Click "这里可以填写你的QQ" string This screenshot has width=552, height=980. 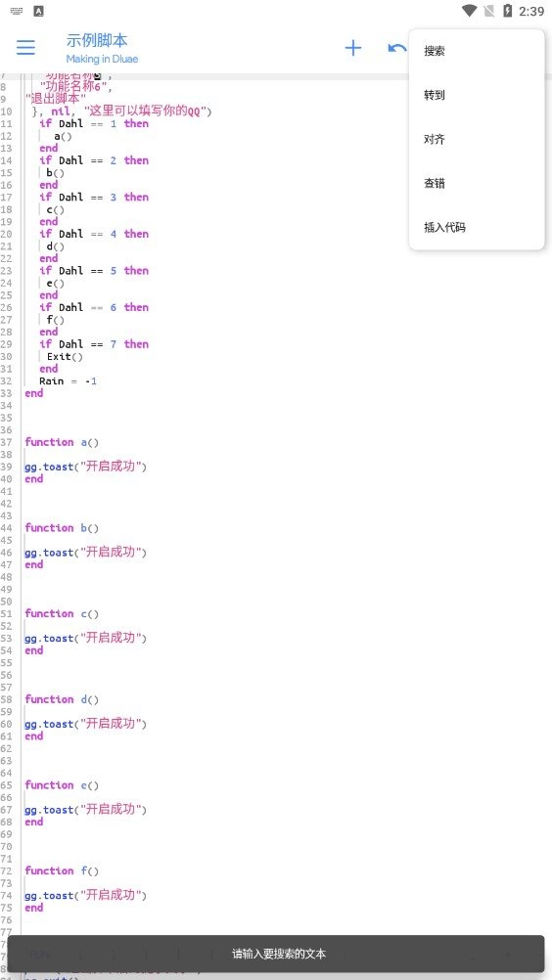[146, 111]
